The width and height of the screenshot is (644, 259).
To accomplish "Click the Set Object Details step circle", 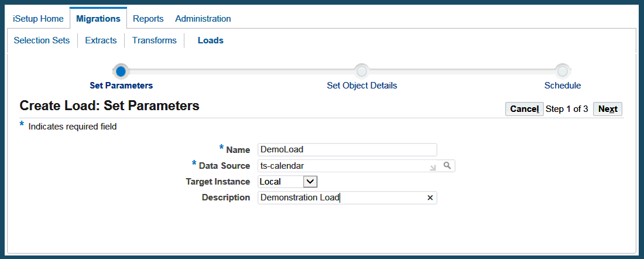I will coord(362,71).
